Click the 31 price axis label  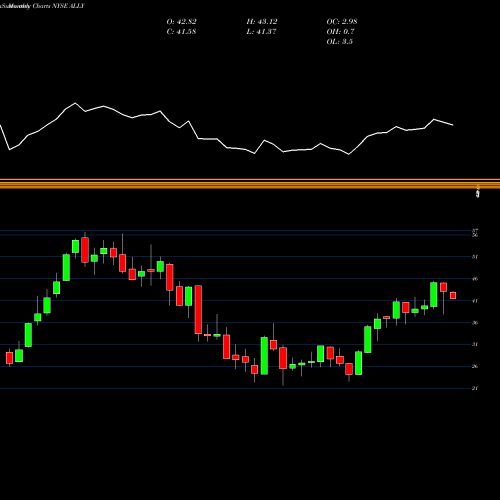475,344
